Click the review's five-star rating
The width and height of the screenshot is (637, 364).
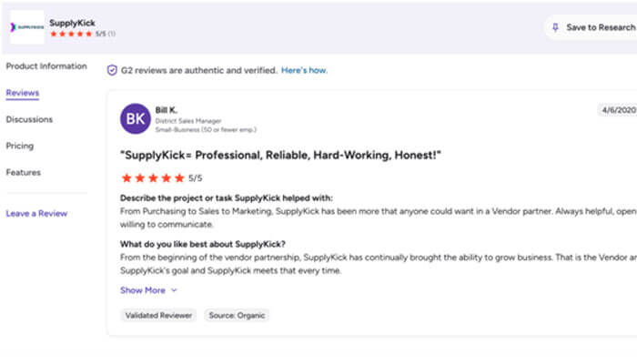(x=152, y=178)
